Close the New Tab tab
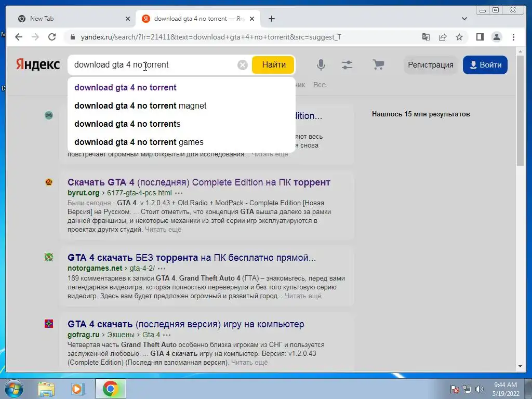This screenshot has height=399, width=532. click(128, 19)
